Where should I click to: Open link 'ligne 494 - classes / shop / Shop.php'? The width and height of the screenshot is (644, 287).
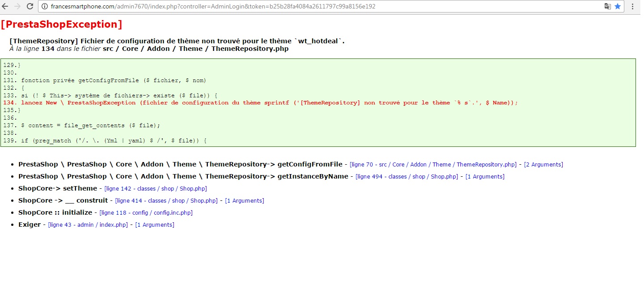pos(407,177)
